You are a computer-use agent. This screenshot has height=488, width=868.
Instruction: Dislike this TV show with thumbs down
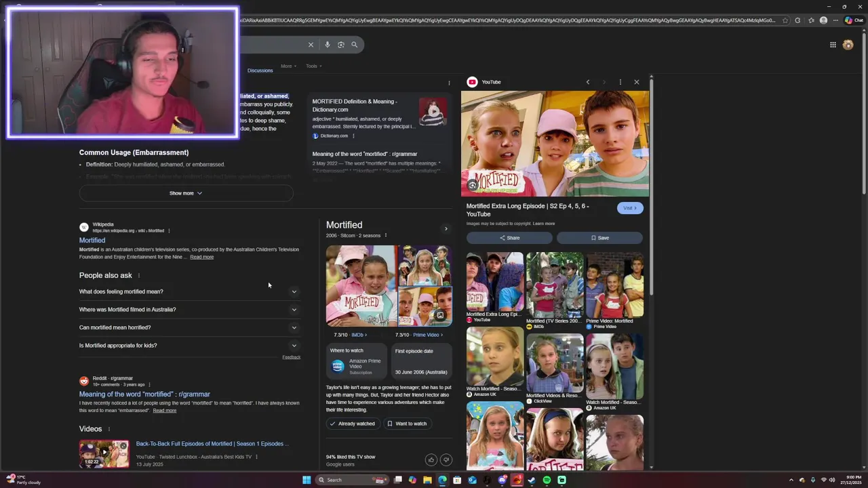(x=446, y=460)
